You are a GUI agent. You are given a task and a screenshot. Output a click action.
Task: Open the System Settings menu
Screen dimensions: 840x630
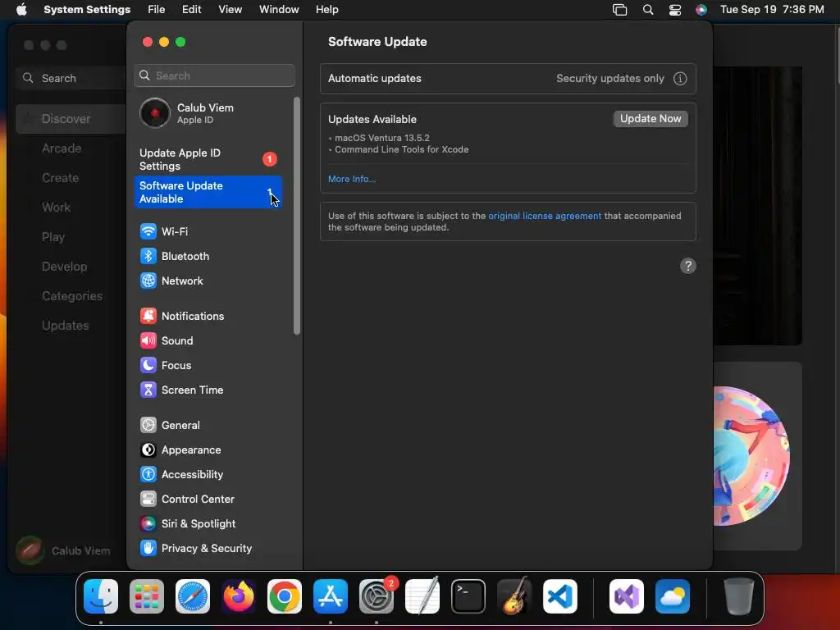tap(87, 10)
